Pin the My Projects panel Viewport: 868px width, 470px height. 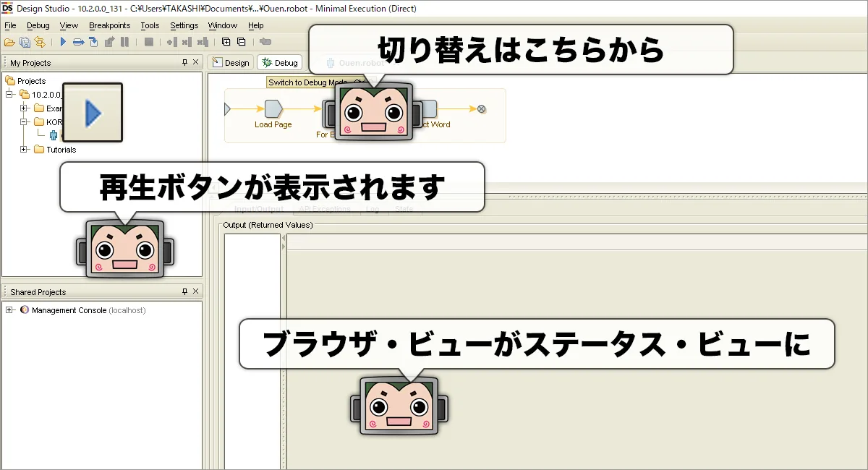point(184,63)
